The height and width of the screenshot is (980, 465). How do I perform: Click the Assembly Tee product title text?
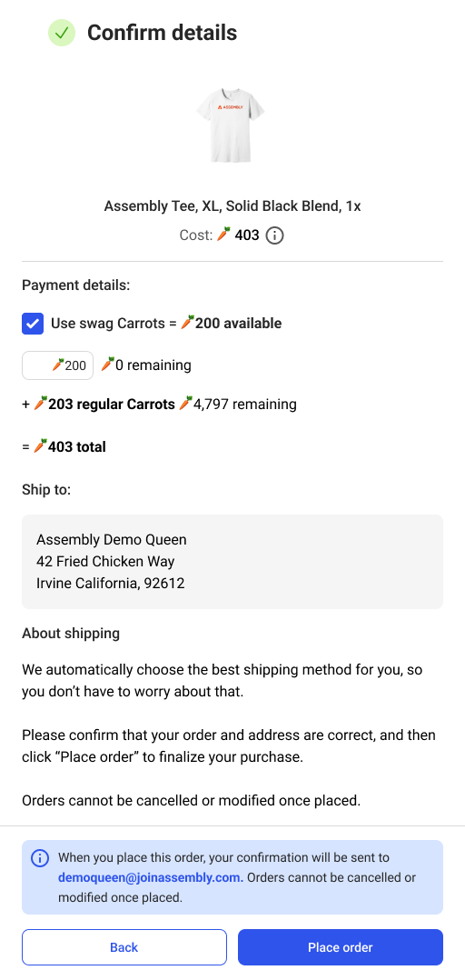[232, 205]
